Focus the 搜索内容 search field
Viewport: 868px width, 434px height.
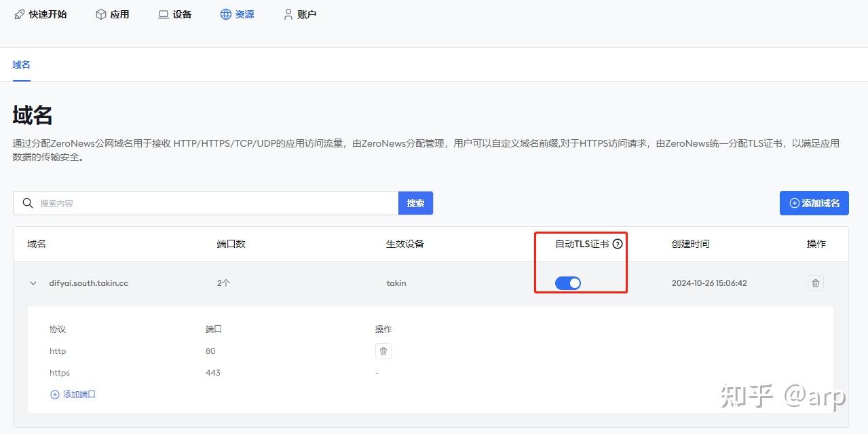pos(206,203)
